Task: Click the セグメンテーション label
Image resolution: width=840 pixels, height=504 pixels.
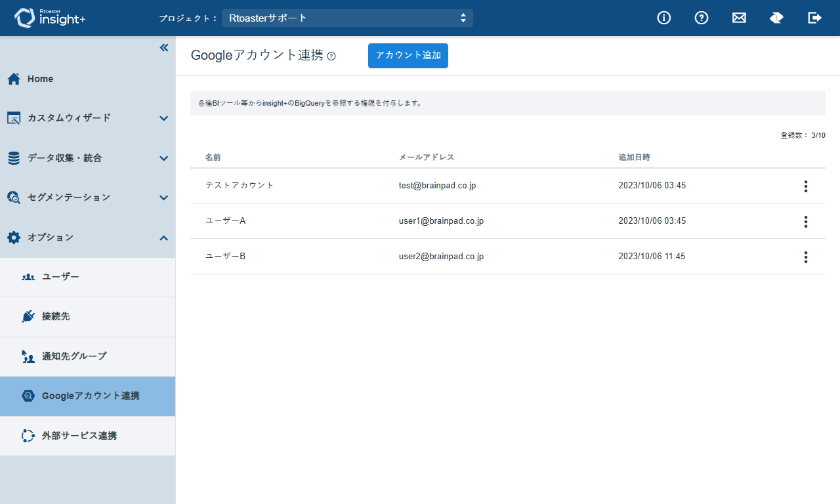Action: (x=69, y=198)
